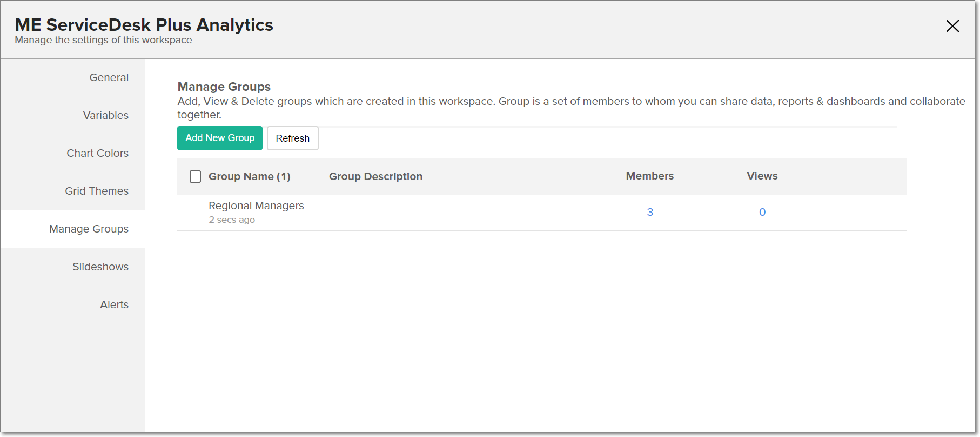The height and width of the screenshot is (437, 980).
Task: Refresh the groups list
Action: [292, 138]
